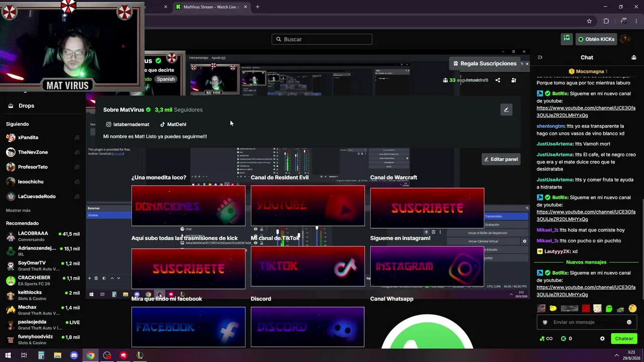Open the Drops sidebar item
Screen dimensions: 644x362
tap(43, 106)
